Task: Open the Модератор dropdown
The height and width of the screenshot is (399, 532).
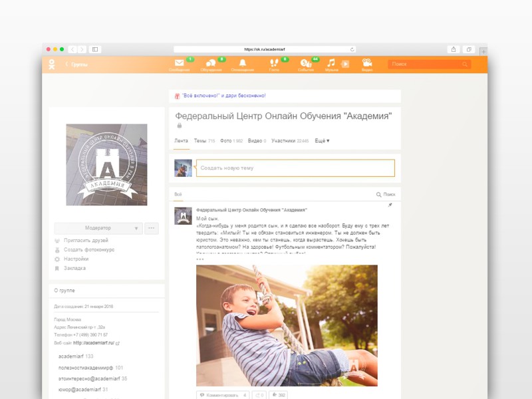Action: click(98, 228)
